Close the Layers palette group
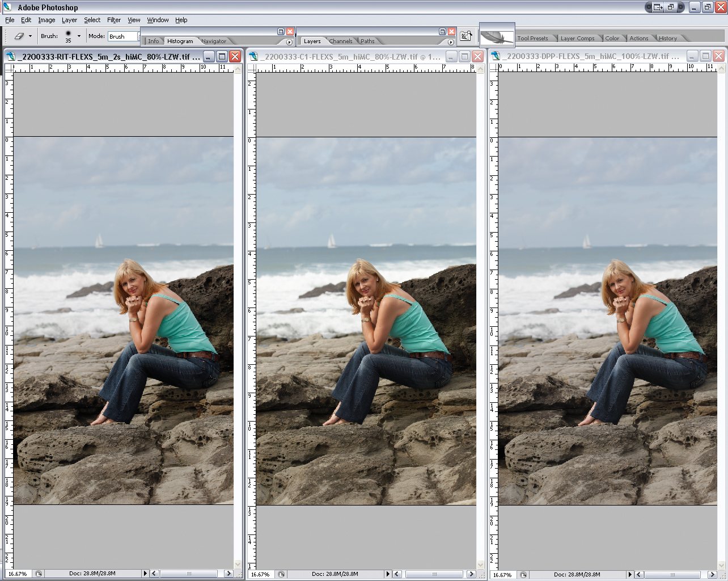 [452, 31]
